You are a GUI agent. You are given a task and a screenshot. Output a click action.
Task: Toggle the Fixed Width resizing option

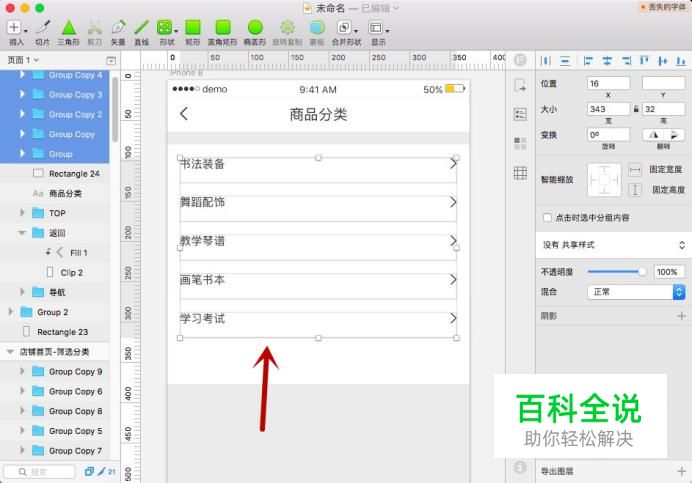(635, 170)
